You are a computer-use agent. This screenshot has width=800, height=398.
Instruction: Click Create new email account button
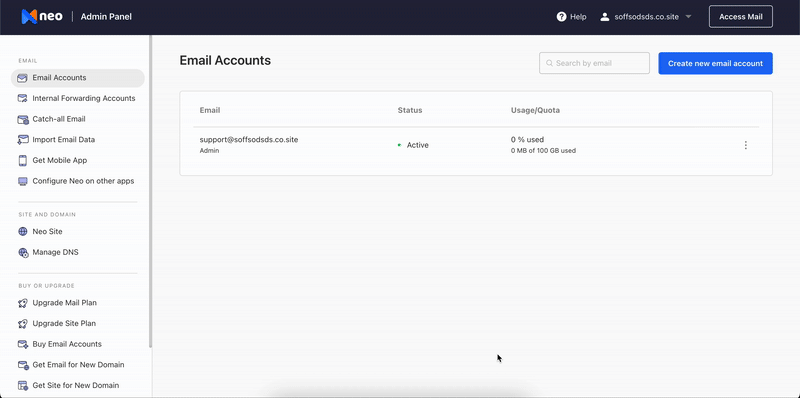715,63
